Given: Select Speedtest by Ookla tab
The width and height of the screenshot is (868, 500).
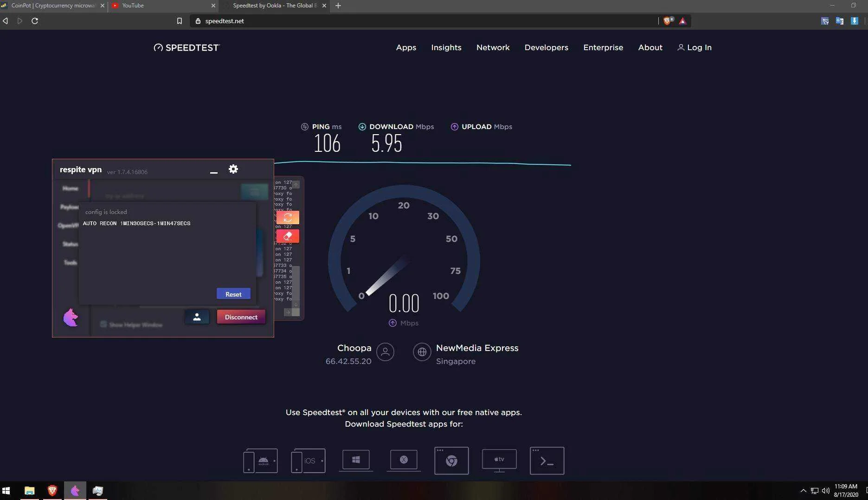Looking at the screenshot, I should 275,6.
